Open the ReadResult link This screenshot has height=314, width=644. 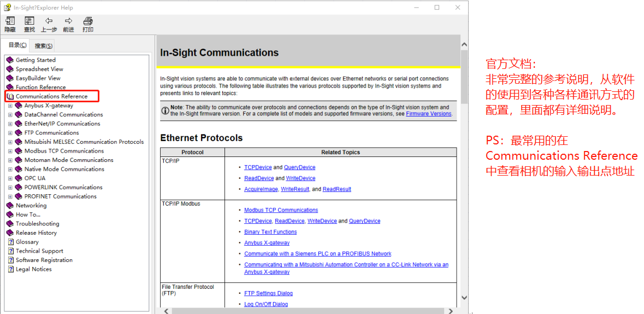coord(337,189)
